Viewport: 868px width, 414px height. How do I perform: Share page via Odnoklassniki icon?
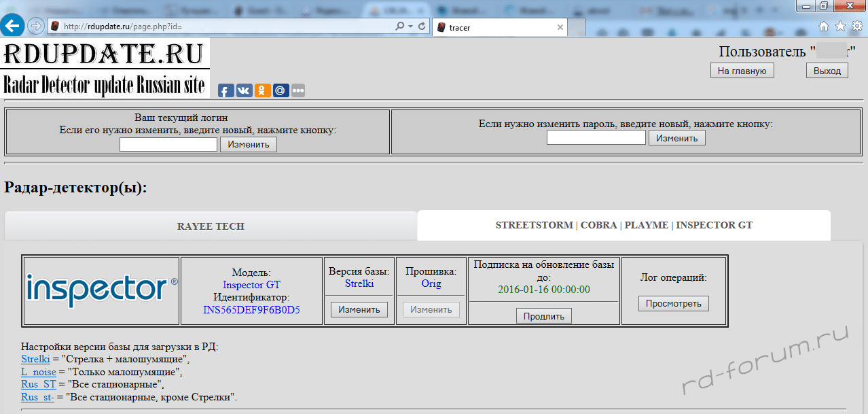click(262, 90)
